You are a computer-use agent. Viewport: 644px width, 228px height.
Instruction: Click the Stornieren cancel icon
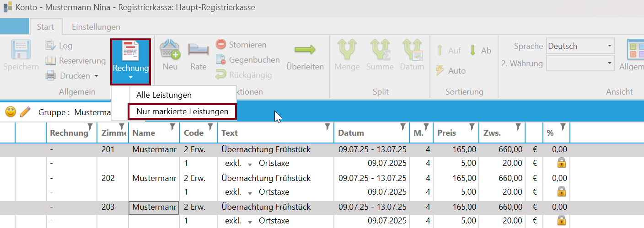point(221,45)
